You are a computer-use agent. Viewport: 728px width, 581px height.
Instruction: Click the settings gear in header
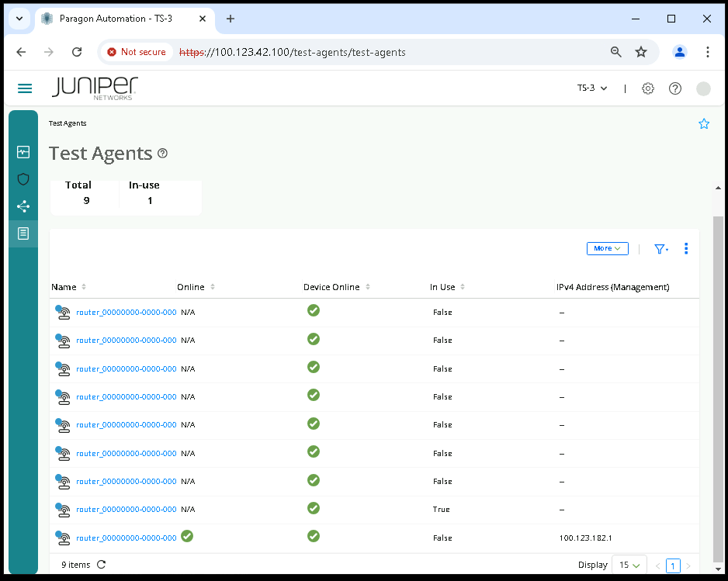tap(648, 88)
